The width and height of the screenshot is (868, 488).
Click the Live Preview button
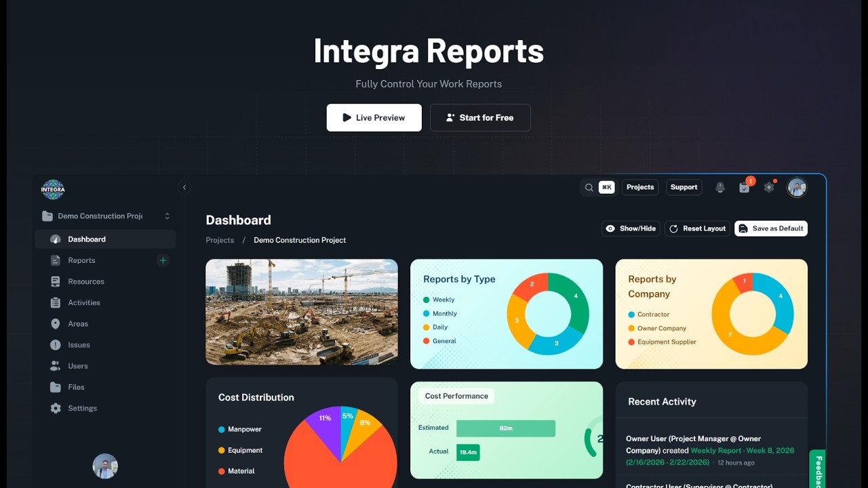coord(374,117)
